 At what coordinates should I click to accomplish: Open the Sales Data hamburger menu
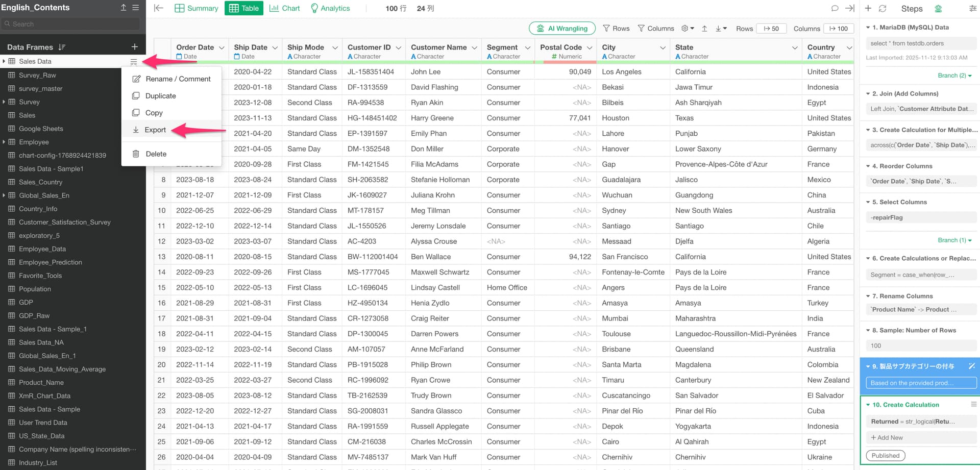[x=134, y=62]
